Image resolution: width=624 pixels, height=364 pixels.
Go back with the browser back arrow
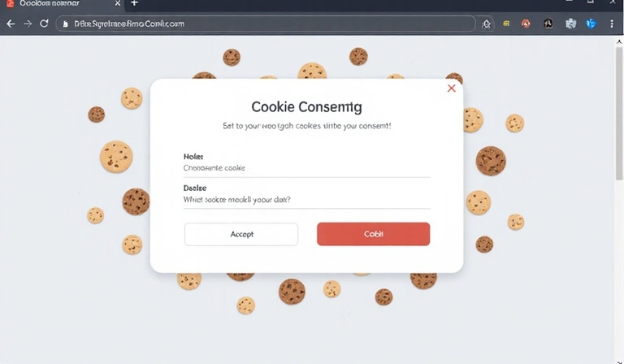[x=11, y=24]
